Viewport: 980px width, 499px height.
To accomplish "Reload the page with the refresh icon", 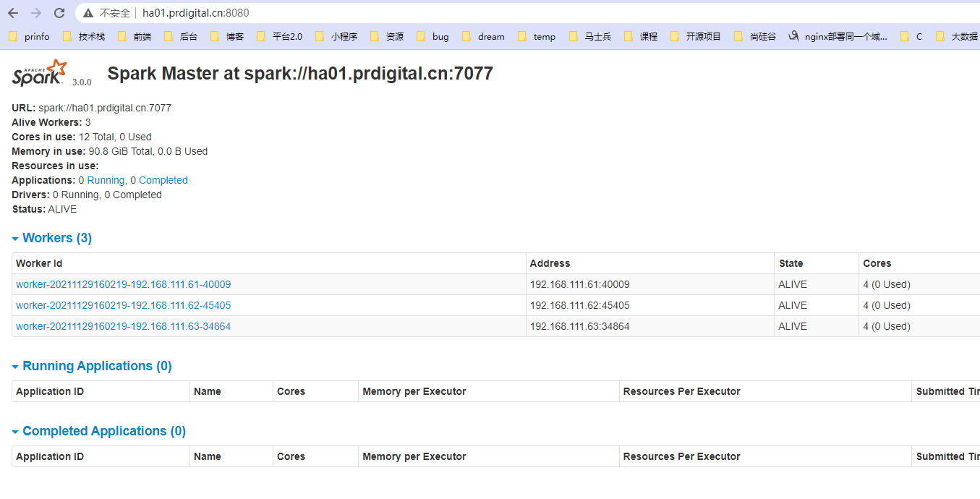I will point(59,13).
